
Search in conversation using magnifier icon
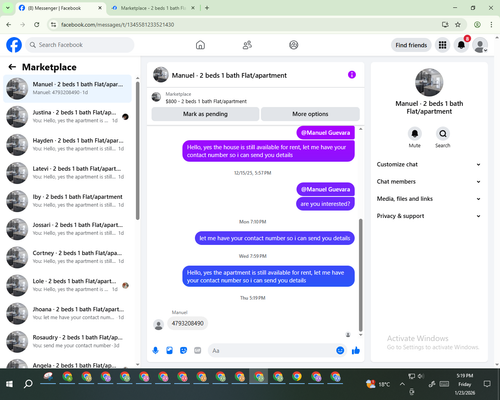coord(443,134)
